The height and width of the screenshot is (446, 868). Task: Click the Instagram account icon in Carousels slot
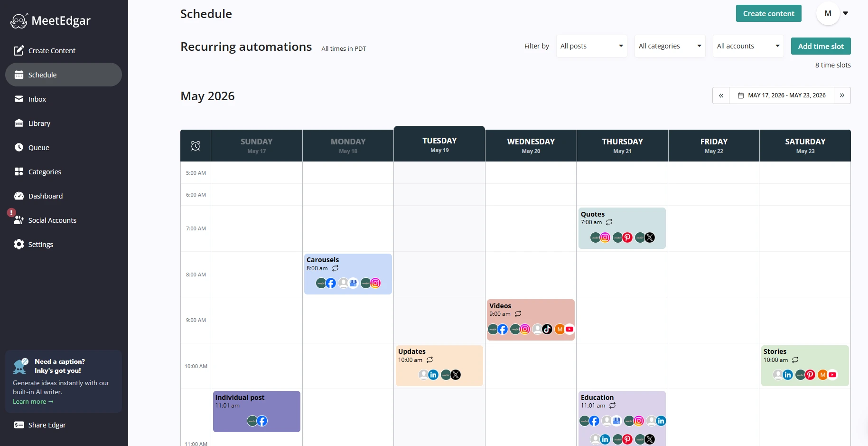tap(375, 283)
